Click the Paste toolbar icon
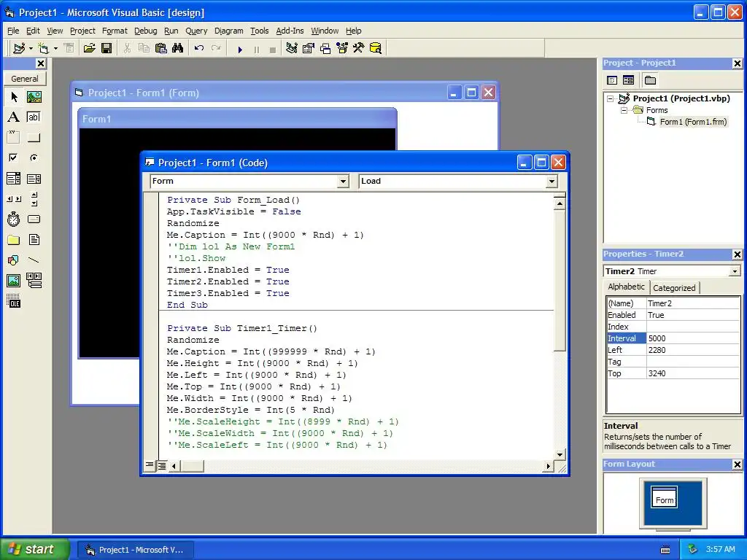747x560 pixels. tap(161, 48)
